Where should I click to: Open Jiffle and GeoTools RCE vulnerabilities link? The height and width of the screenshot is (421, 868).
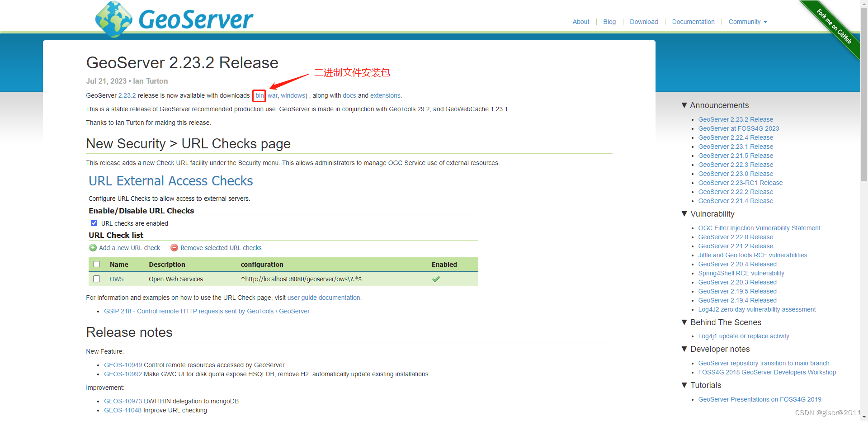coord(753,255)
